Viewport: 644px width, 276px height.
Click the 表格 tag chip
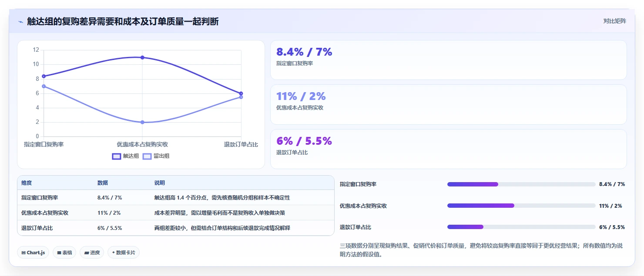tap(64, 253)
